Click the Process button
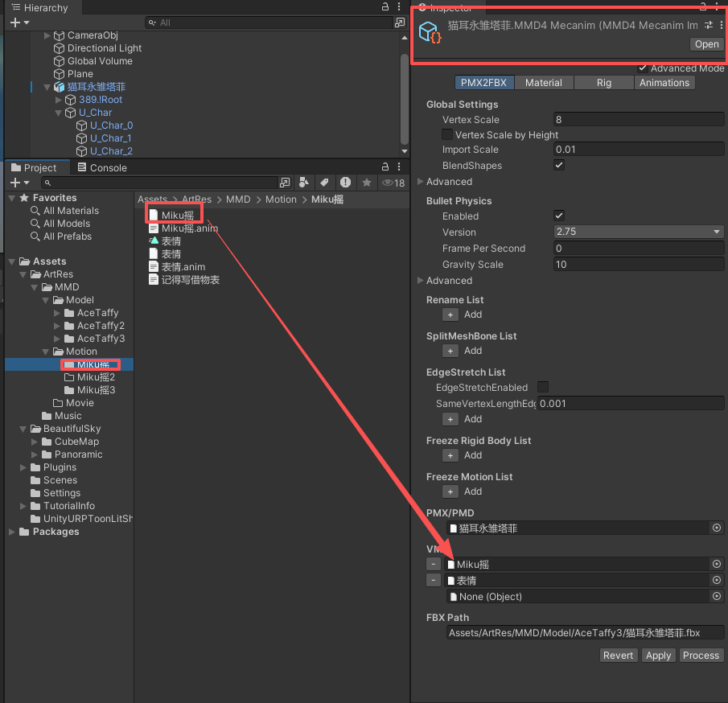Viewport: 728px width, 703px height. (x=701, y=656)
